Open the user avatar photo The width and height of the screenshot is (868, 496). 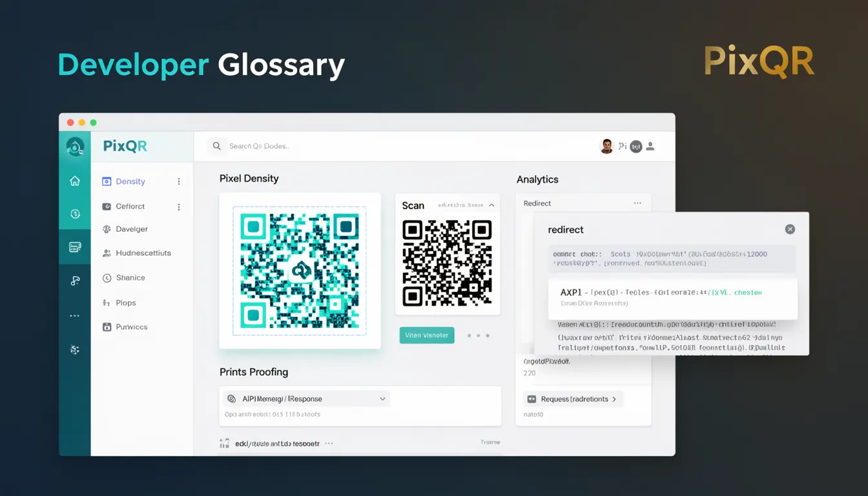606,147
